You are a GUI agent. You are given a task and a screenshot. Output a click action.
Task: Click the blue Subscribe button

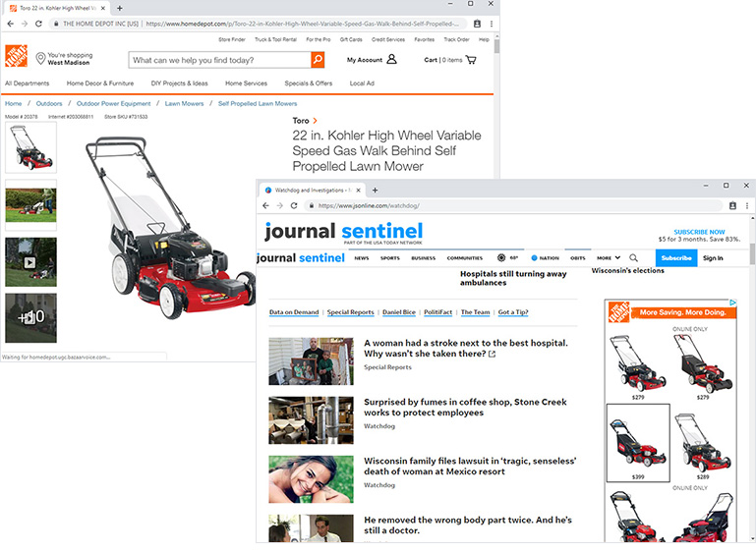(x=675, y=258)
